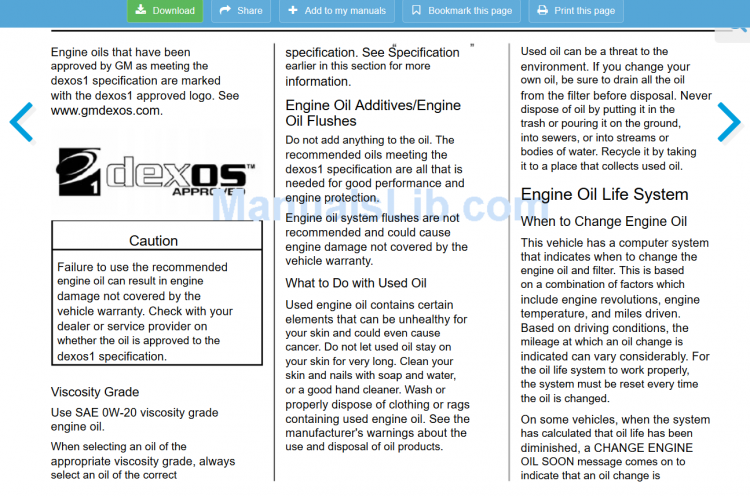Click 'When to Change Engine Oil' heading
The image size is (750, 496).
(604, 221)
